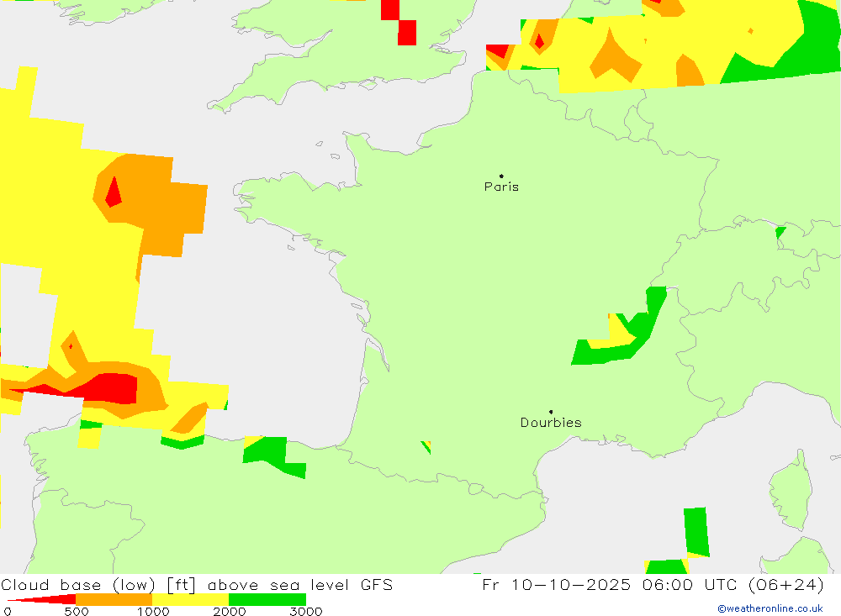The height and width of the screenshot is (616, 841).
Task: Click the legend value 500
Action: [77, 612]
